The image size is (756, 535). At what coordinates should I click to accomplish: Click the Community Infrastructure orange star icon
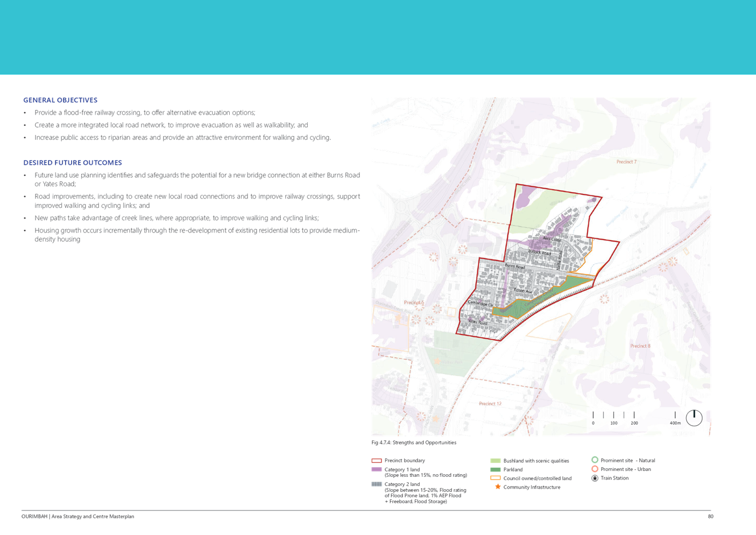click(498, 487)
